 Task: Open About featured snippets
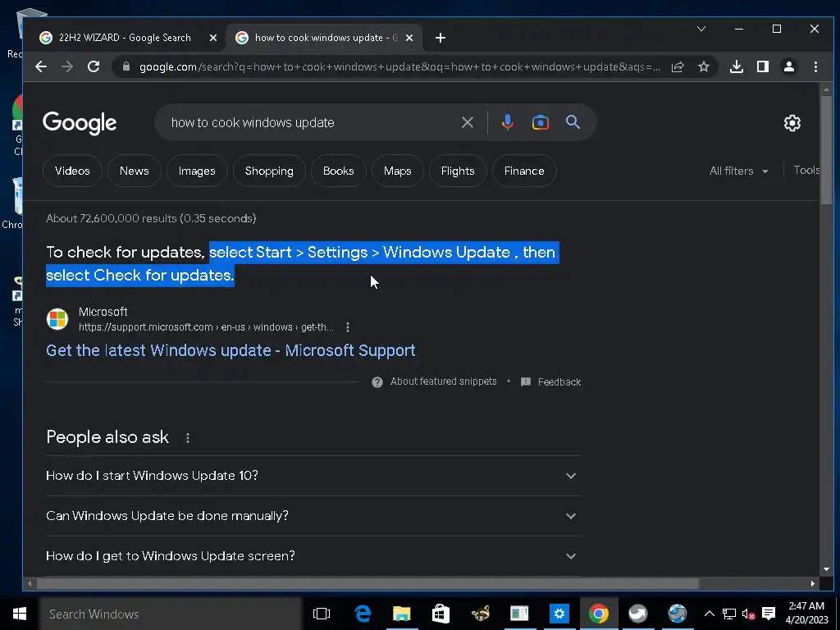pos(435,381)
